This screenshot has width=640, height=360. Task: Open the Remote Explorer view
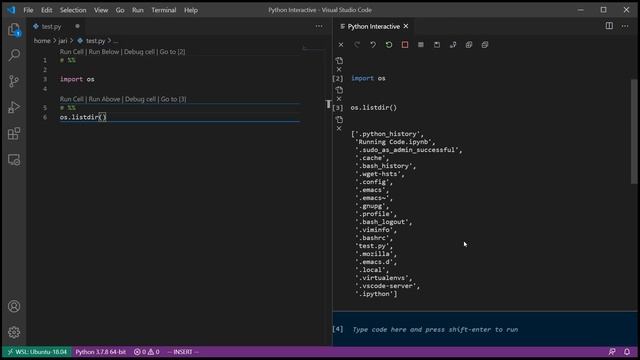click(x=14, y=160)
